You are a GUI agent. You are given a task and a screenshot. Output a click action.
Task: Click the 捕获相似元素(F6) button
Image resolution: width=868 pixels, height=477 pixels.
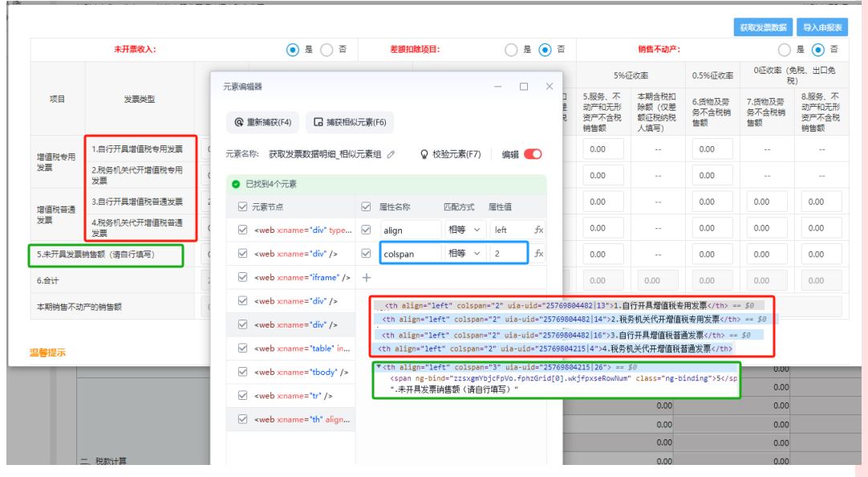350,123
